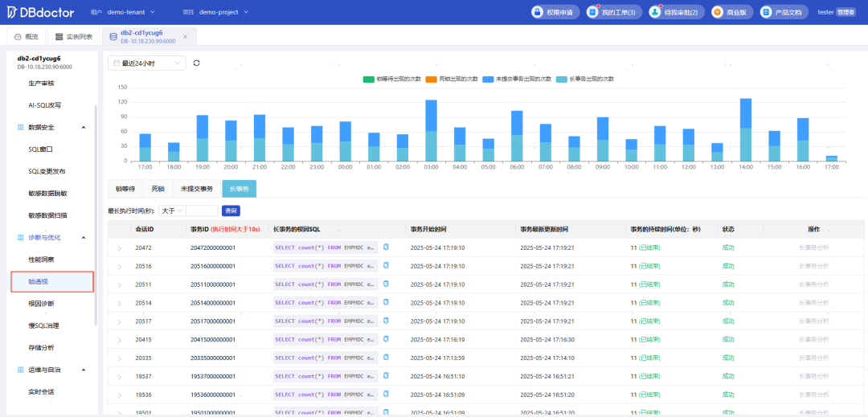
Task: Close the db2-cd1ycug6 tab
Action: coord(185,36)
